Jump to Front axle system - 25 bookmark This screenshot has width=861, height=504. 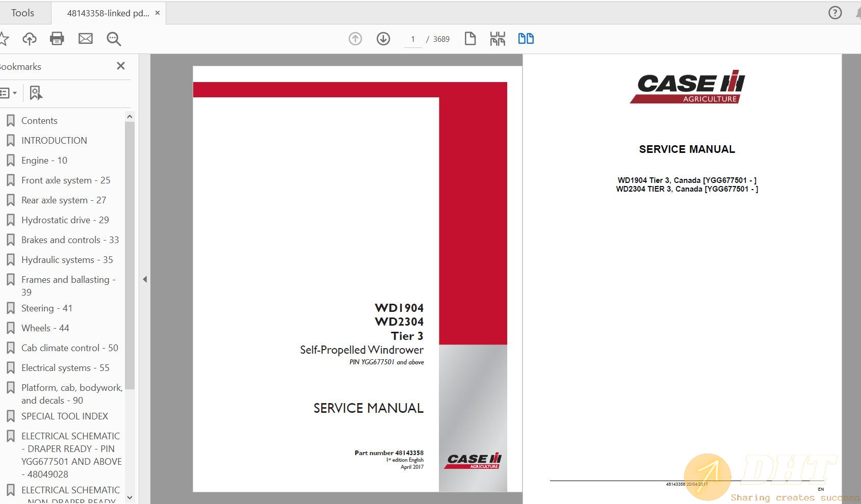point(66,180)
